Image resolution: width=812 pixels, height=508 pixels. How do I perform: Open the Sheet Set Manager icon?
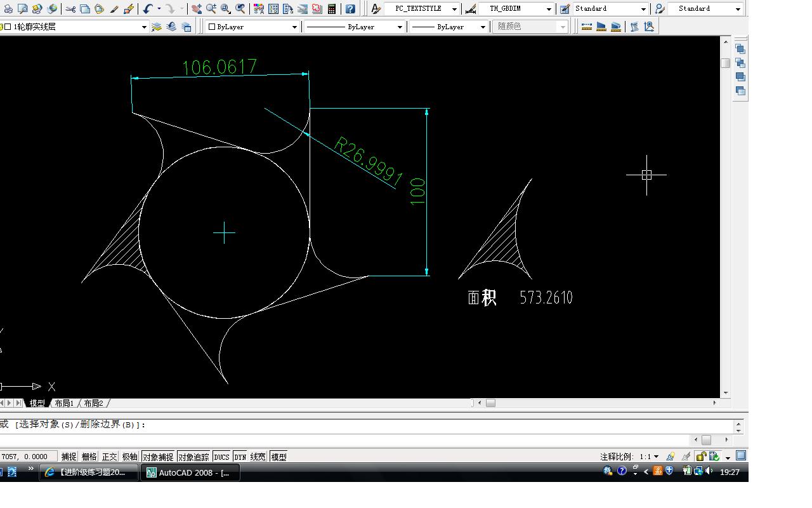[303, 9]
